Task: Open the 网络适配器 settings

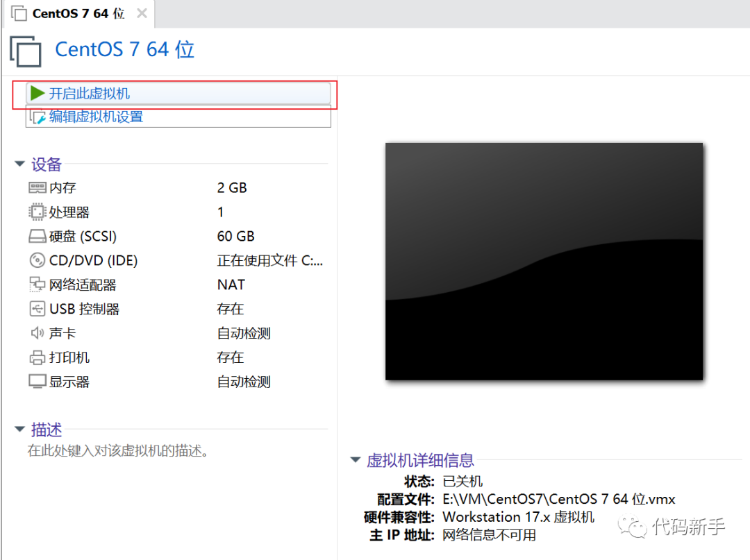Action: [x=83, y=285]
